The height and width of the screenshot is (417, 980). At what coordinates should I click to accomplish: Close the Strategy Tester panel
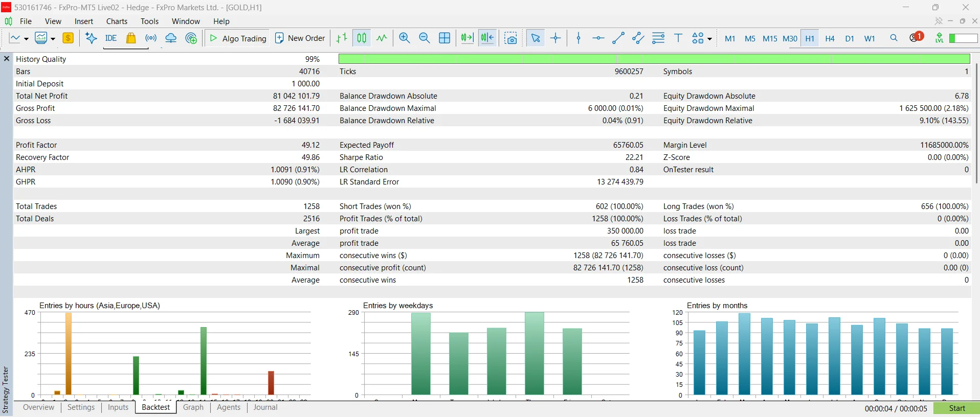[x=7, y=59]
